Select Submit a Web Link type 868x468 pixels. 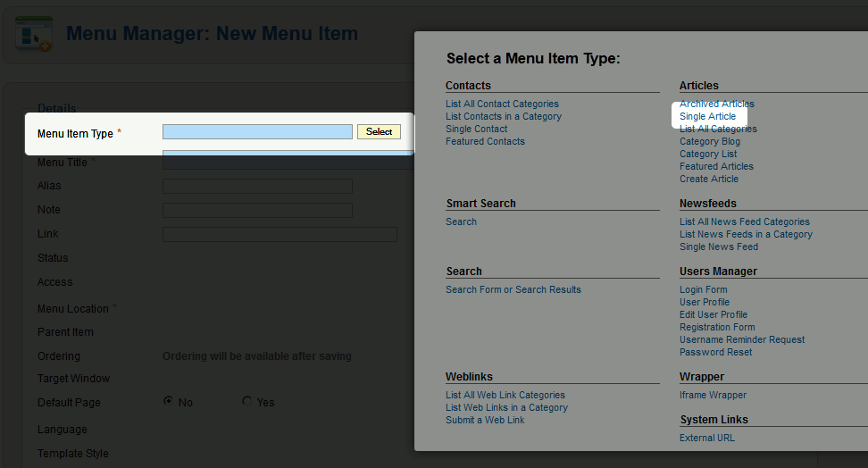(485, 420)
